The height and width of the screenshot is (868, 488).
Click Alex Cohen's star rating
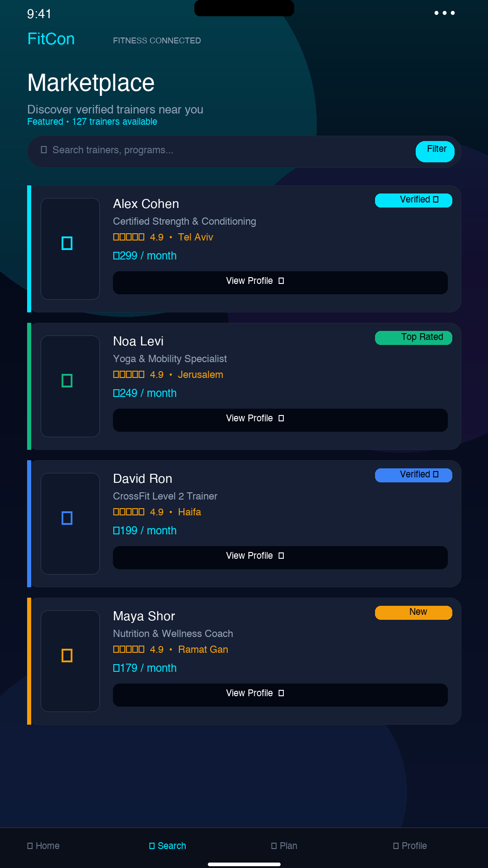[x=129, y=237]
